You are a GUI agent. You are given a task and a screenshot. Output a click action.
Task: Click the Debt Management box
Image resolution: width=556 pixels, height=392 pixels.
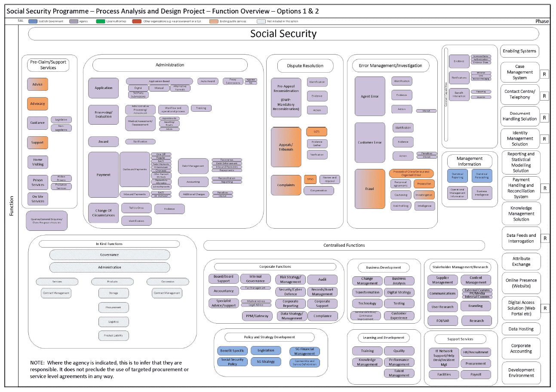(x=193, y=165)
